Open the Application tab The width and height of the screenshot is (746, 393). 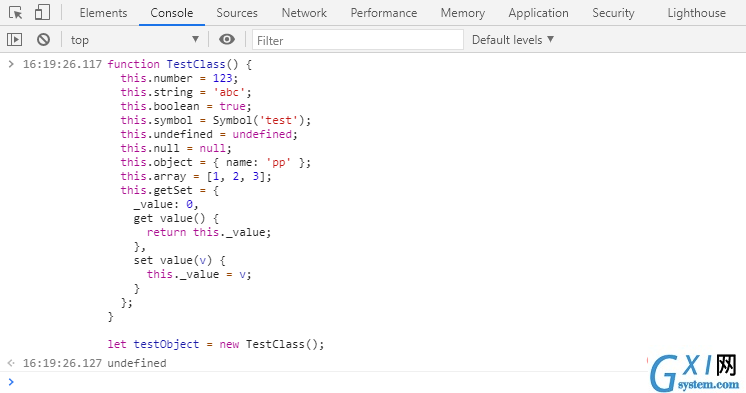point(538,13)
